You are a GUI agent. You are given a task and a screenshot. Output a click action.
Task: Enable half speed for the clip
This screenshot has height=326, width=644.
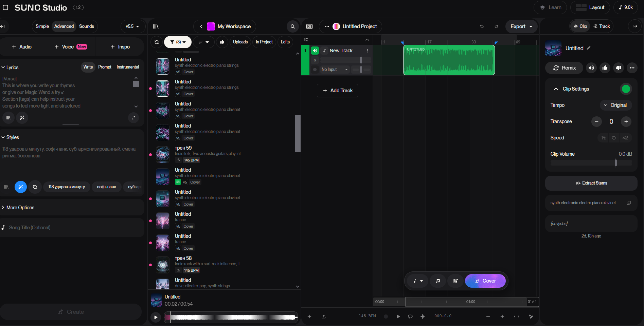603,138
